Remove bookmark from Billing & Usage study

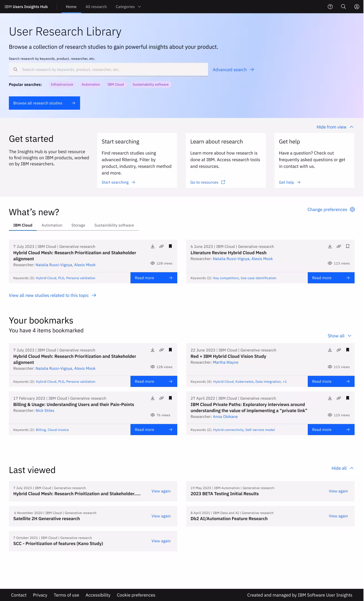[x=170, y=398]
